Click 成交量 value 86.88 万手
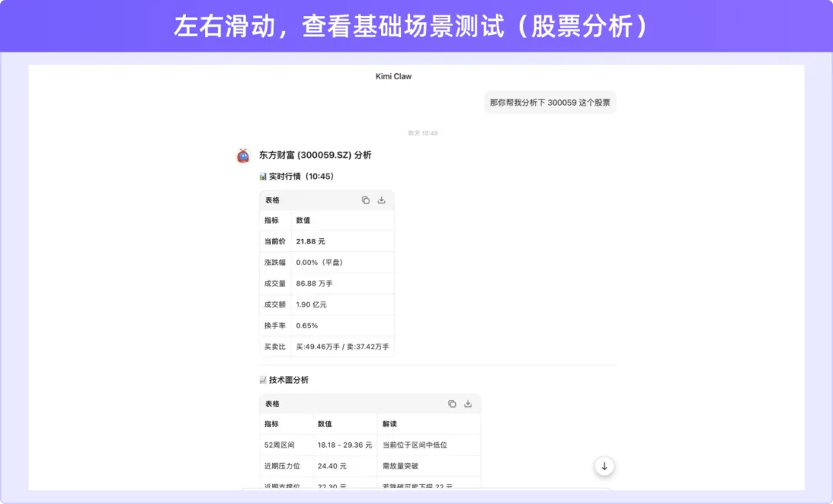This screenshot has width=833, height=504. pos(314,284)
